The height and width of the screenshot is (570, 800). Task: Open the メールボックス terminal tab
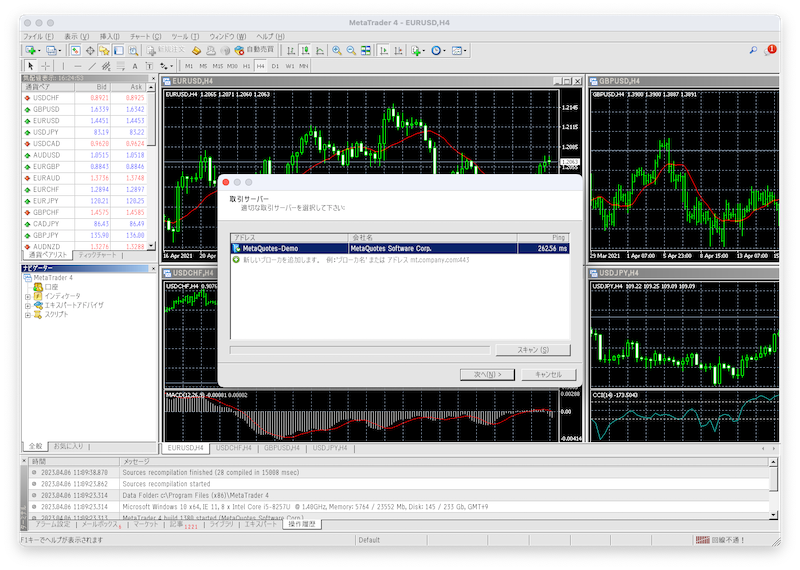click(100, 524)
